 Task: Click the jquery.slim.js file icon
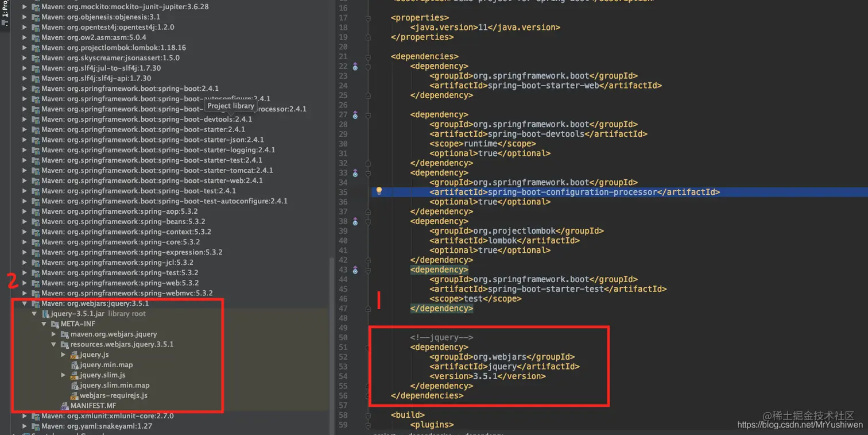[75, 375]
